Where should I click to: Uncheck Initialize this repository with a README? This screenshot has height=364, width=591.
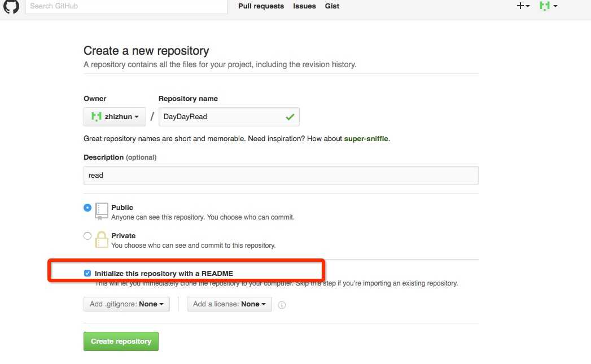(87, 273)
